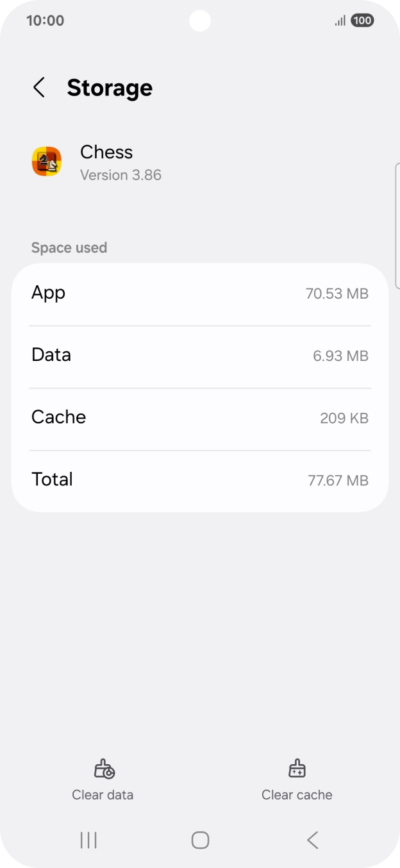Tap the battery indicator showing 100
The image size is (400, 868).
click(x=361, y=21)
